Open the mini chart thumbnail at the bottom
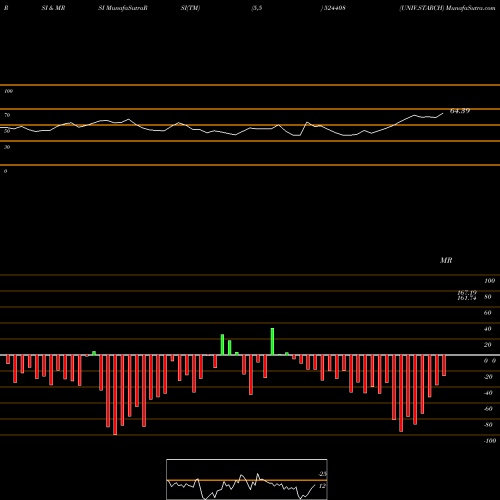 [247, 479]
